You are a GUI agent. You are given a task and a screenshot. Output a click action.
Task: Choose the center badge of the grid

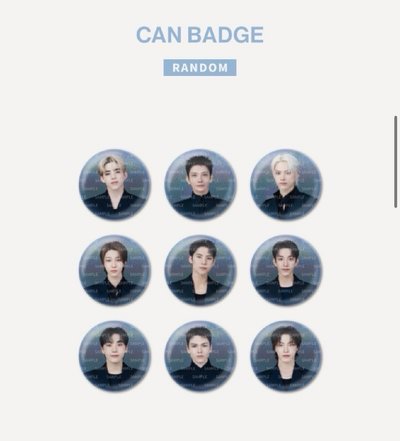(x=200, y=270)
